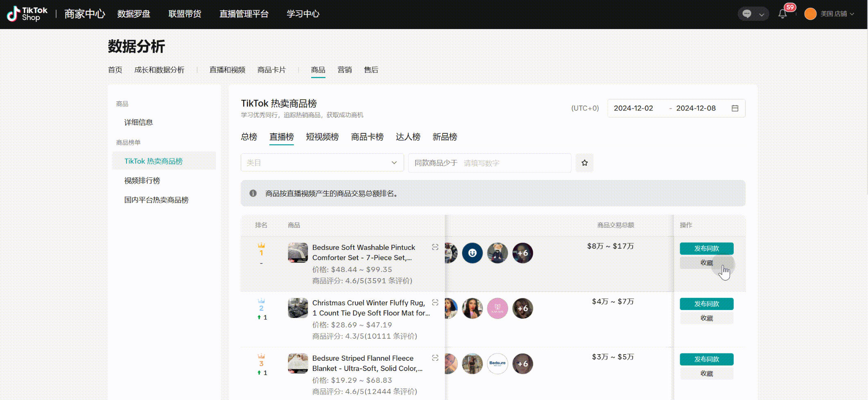Click similar-product icon beside Bedsure Comforter Set

click(435, 247)
